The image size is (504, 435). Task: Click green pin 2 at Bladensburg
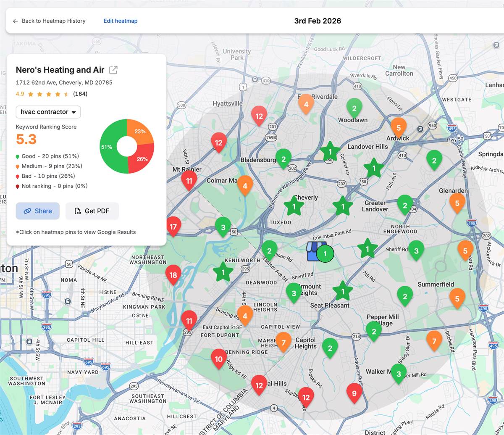[283, 160]
